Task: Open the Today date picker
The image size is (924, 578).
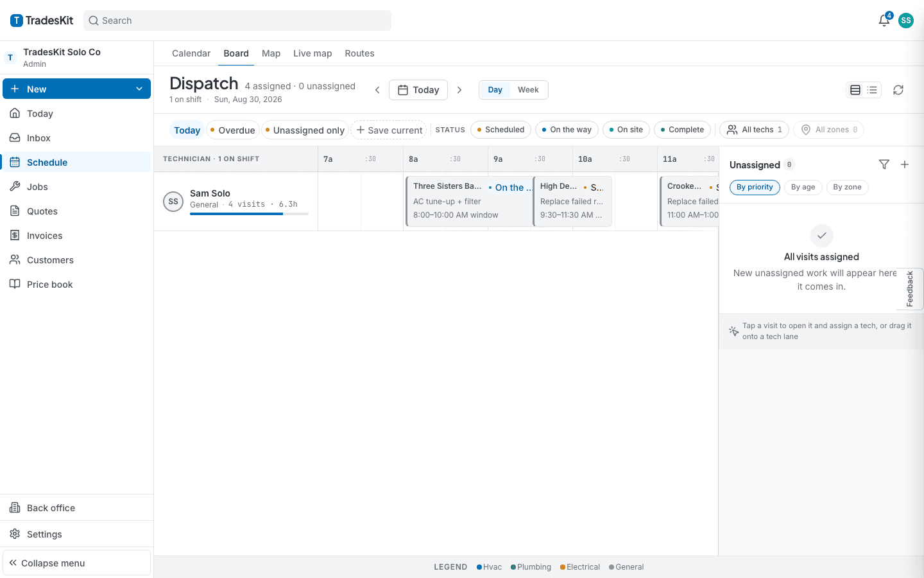Action: click(418, 90)
